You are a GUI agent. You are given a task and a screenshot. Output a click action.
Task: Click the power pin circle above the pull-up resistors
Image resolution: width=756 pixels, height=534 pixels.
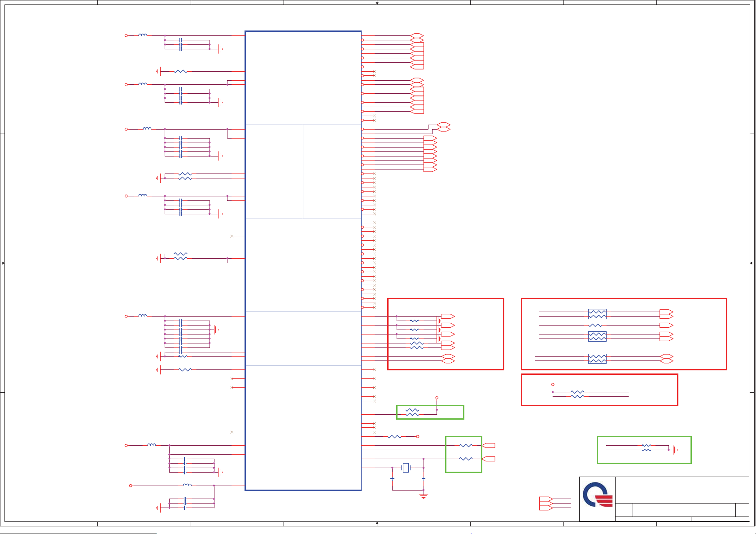coord(437,398)
